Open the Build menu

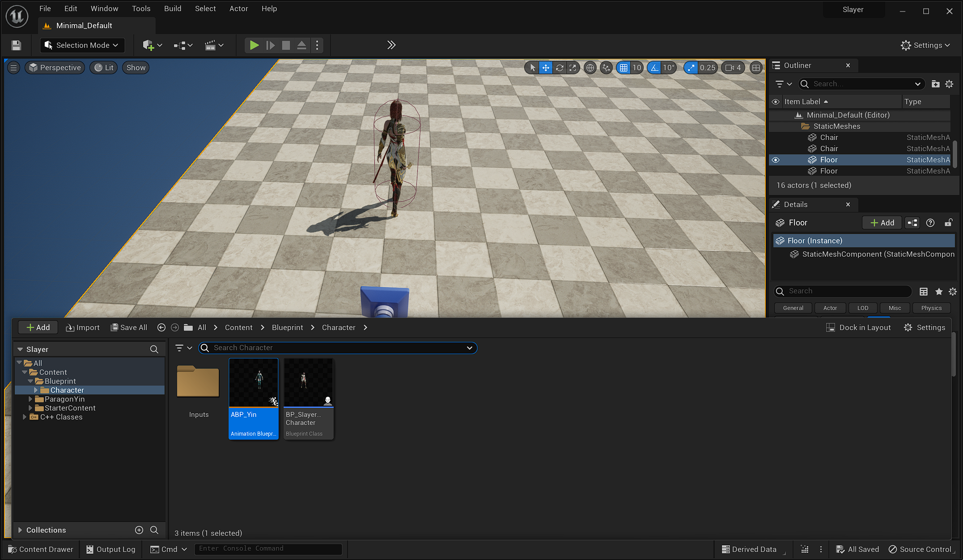tap(172, 8)
